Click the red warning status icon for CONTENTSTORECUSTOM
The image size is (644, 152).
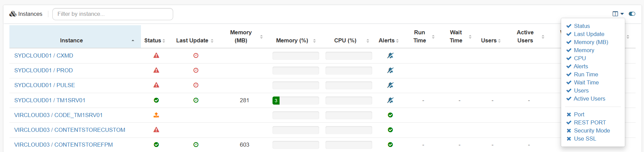click(x=156, y=130)
